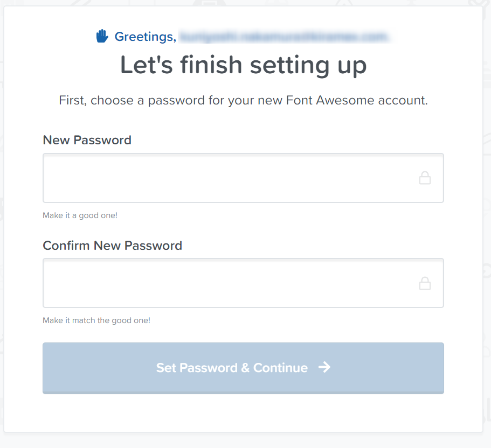Click the blue "Greetings," text
This screenshot has height=448, width=491.
145,37
